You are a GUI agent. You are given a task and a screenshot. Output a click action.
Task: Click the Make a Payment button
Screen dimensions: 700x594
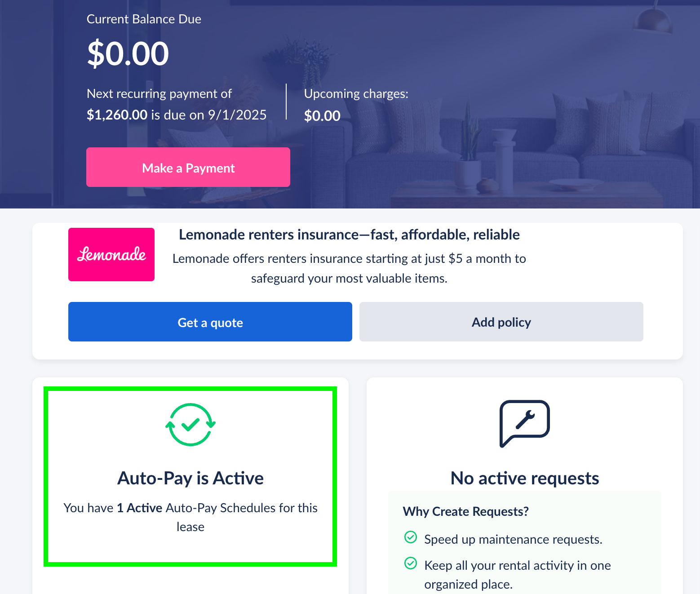point(188,167)
